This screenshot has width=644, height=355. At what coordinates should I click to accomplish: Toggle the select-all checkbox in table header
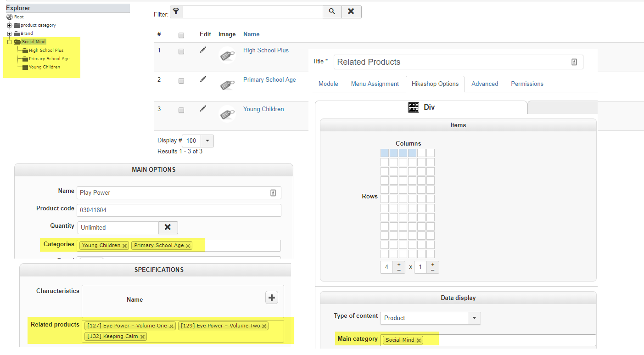pos(181,35)
